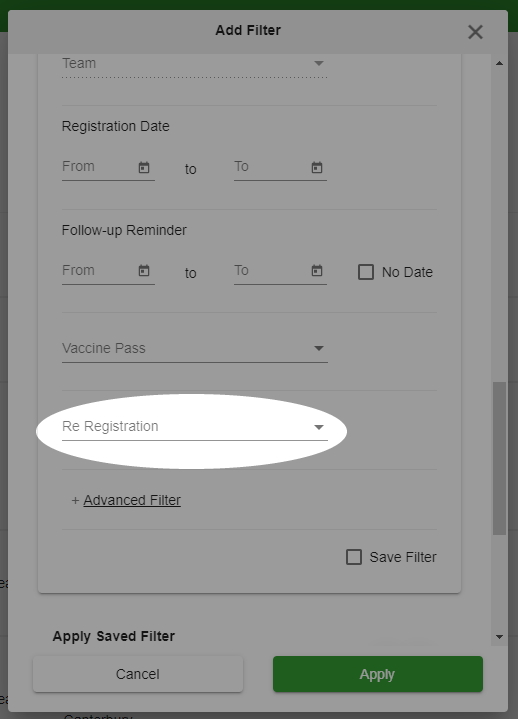The width and height of the screenshot is (518, 719).
Task: Click the Re Registration dropdown arrow
Action: click(319, 427)
